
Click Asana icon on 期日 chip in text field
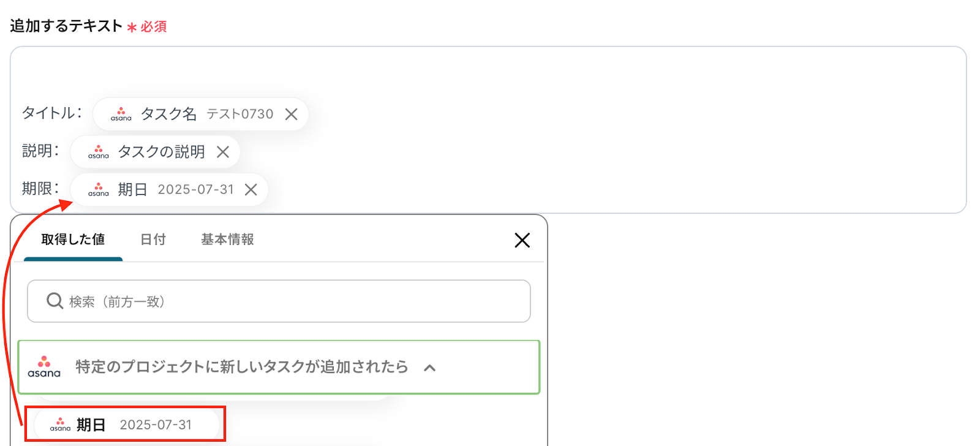coord(99,190)
